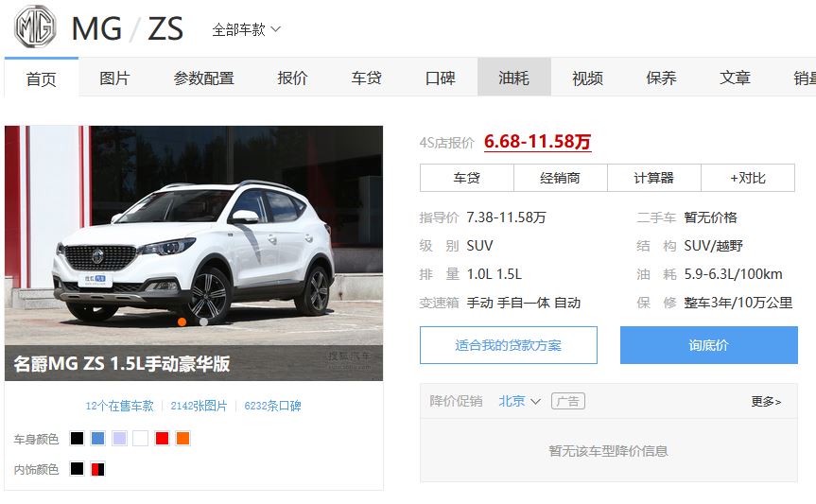This screenshot has height=504, width=816.
Task: View the 口碑 tab
Action: coord(441,78)
